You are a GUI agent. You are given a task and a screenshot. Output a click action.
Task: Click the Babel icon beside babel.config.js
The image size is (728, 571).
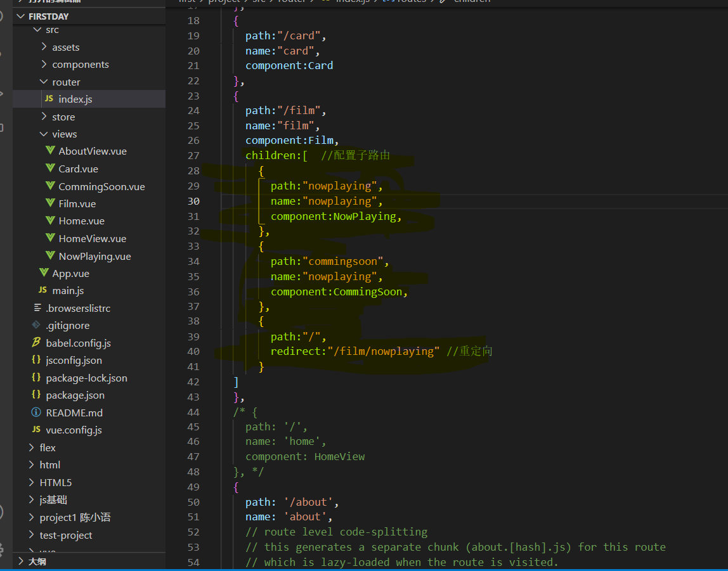tap(36, 342)
